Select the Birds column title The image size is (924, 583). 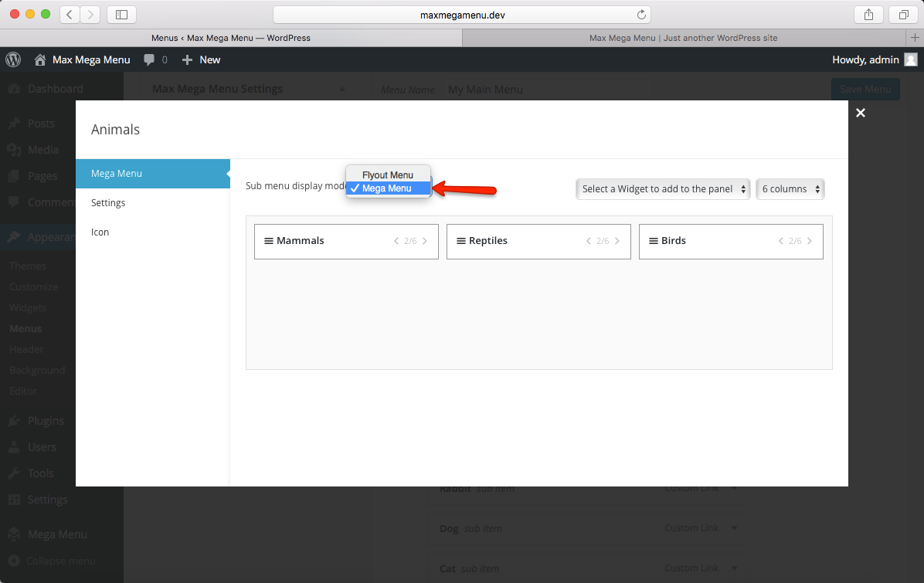click(674, 241)
